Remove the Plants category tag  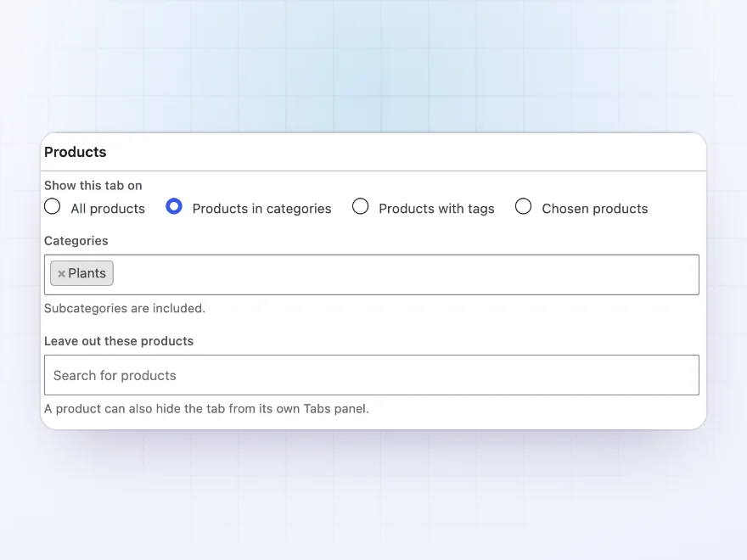pyautogui.click(x=61, y=274)
